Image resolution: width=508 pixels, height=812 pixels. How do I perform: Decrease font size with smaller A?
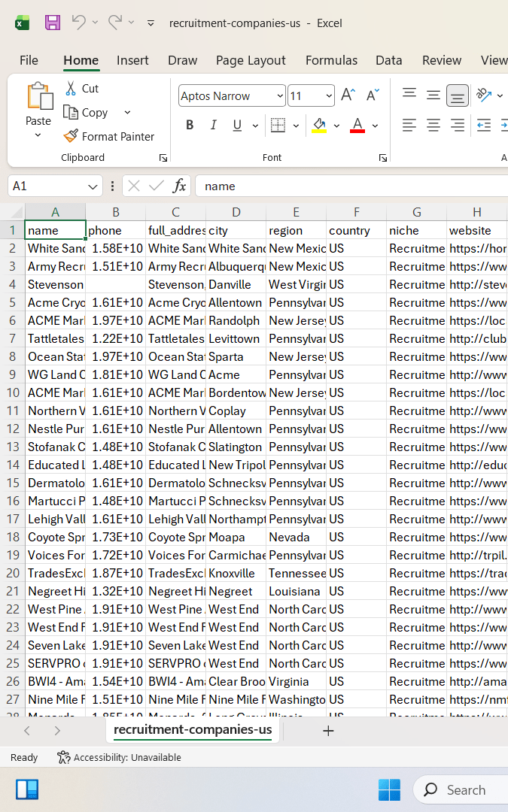click(x=373, y=95)
